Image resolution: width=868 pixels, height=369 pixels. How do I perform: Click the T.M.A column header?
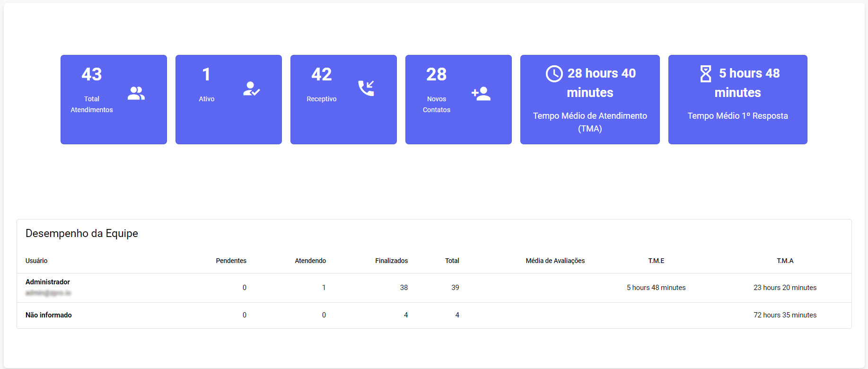click(785, 261)
